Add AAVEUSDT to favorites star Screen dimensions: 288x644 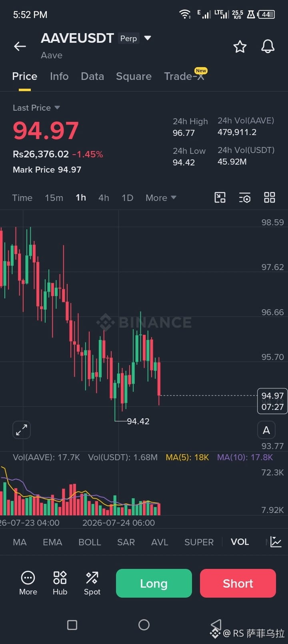[240, 47]
